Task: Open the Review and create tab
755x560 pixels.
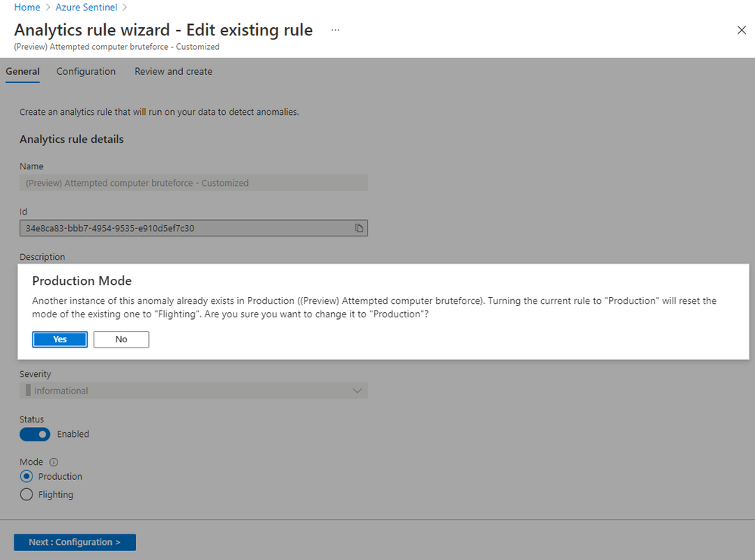Action: [173, 71]
